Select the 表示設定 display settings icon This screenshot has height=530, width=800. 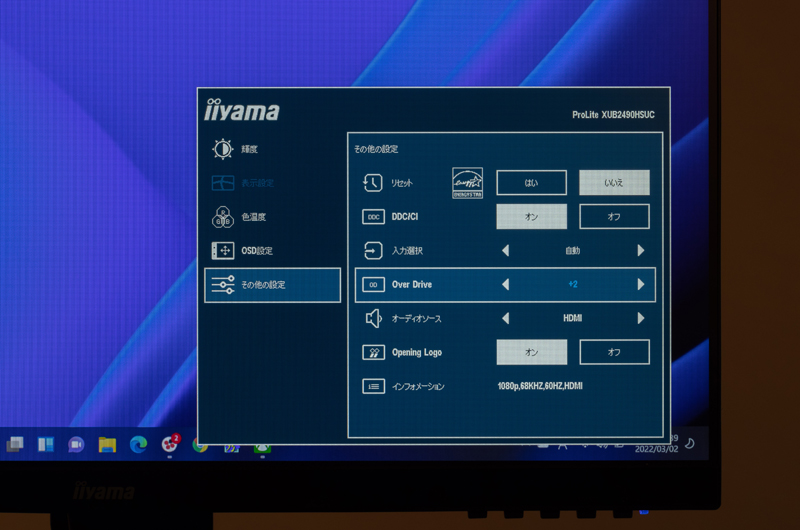point(223,183)
